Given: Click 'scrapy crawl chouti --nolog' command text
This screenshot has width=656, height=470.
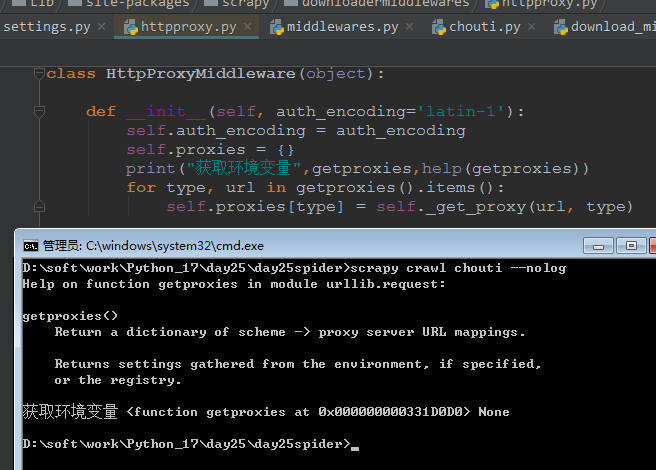Looking at the screenshot, I should pyautogui.click(x=458, y=268).
